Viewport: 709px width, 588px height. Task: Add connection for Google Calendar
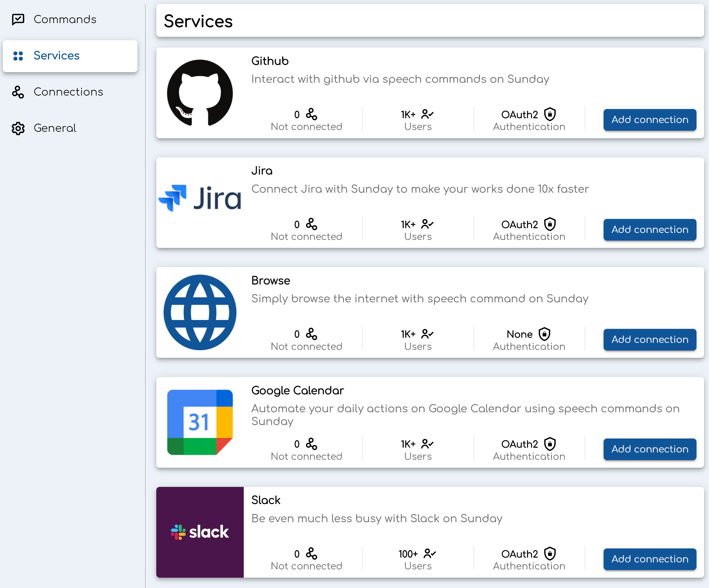[x=650, y=449]
